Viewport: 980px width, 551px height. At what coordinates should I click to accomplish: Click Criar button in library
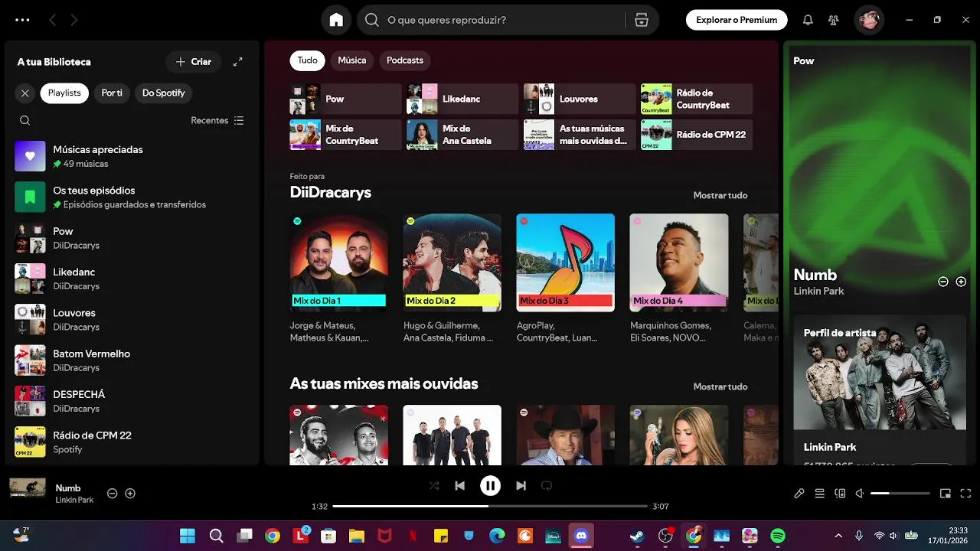point(193,62)
